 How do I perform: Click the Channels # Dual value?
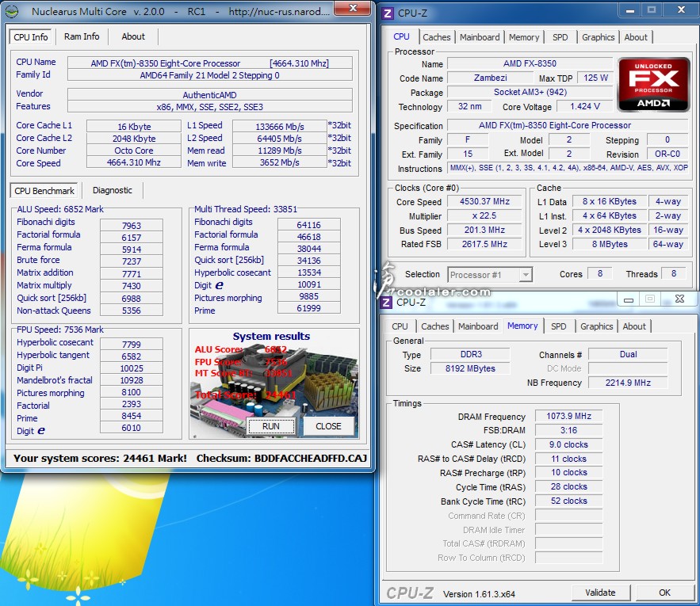tap(628, 354)
